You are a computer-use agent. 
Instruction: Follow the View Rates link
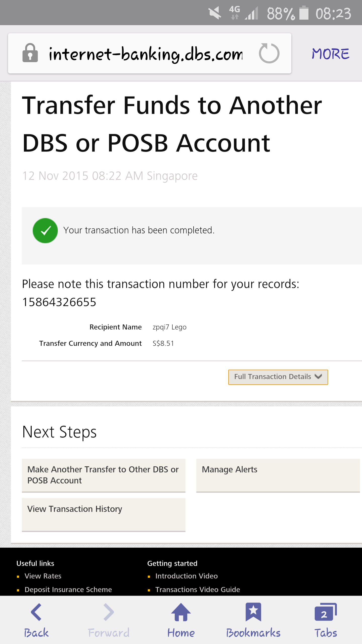pos(43,576)
